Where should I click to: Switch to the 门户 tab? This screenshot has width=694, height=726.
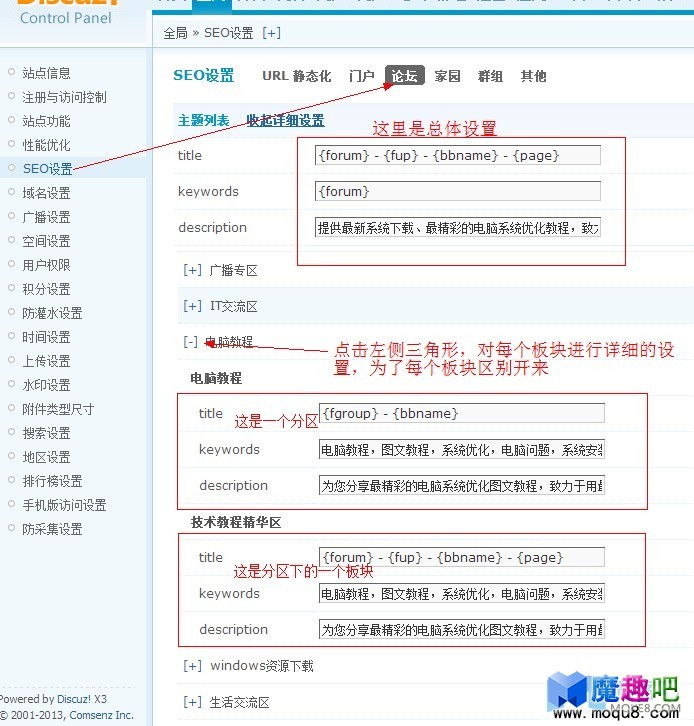click(x=362, y=76)
